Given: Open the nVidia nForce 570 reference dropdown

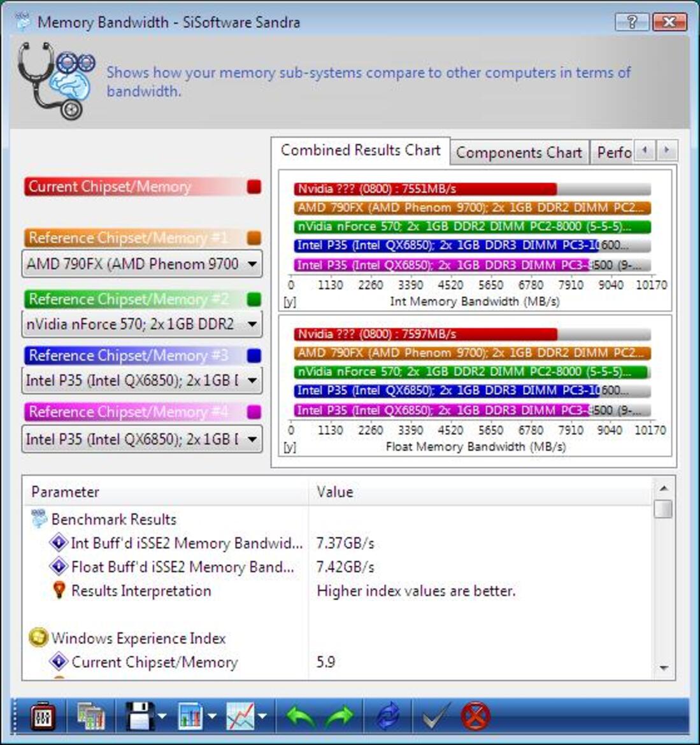Looking at the screenshot, I should coord(141,324).
